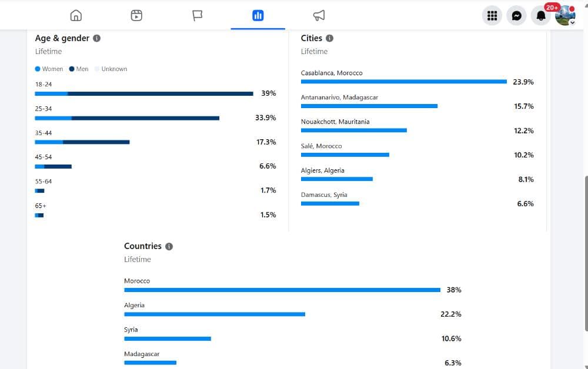Open Messenger chat icon
The width and height of the screenshot is (588, 369).
(516, 16)
